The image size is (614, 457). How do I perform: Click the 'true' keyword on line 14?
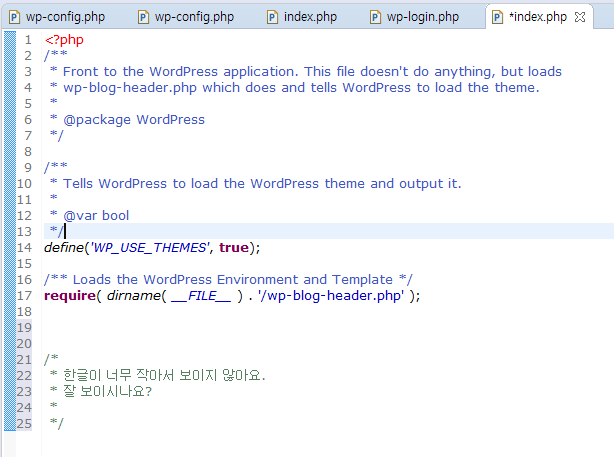click(x=234, y=247)
